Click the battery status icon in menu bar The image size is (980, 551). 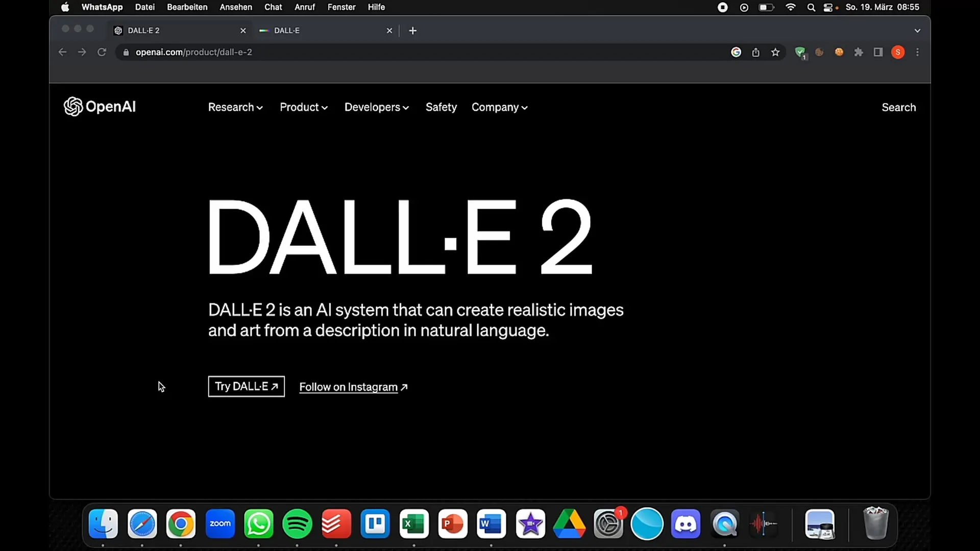(x=767, y=7)
